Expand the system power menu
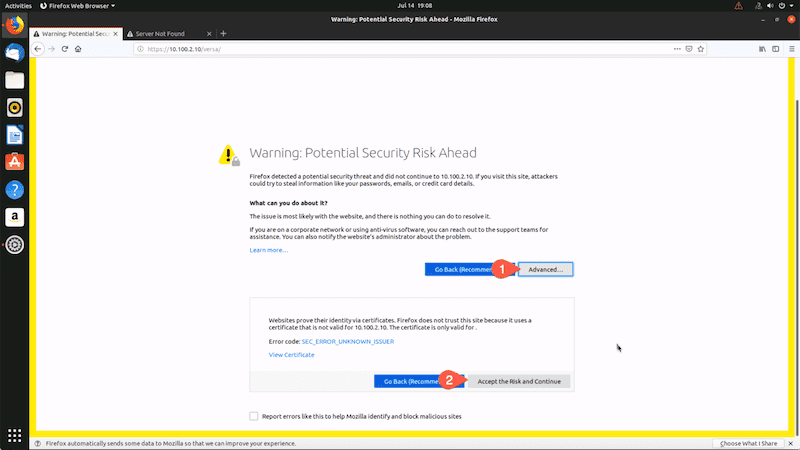This screenshot has width=800, height=450. tap(785, 6)
